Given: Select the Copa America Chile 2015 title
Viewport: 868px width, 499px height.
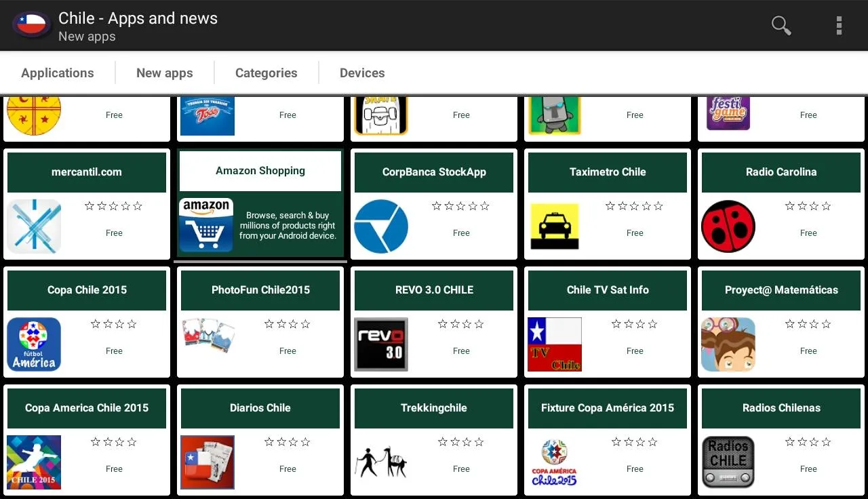Looking at the screenshot, I should click(87, 408).
